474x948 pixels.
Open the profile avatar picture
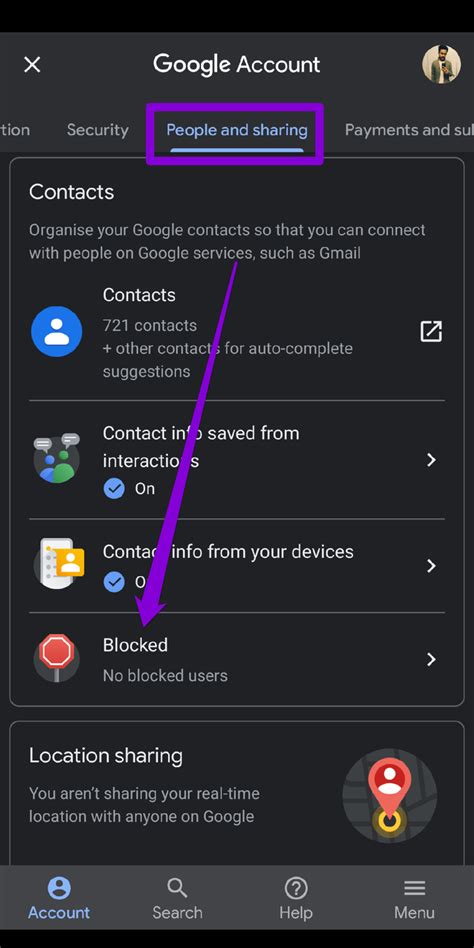point(441,64)
